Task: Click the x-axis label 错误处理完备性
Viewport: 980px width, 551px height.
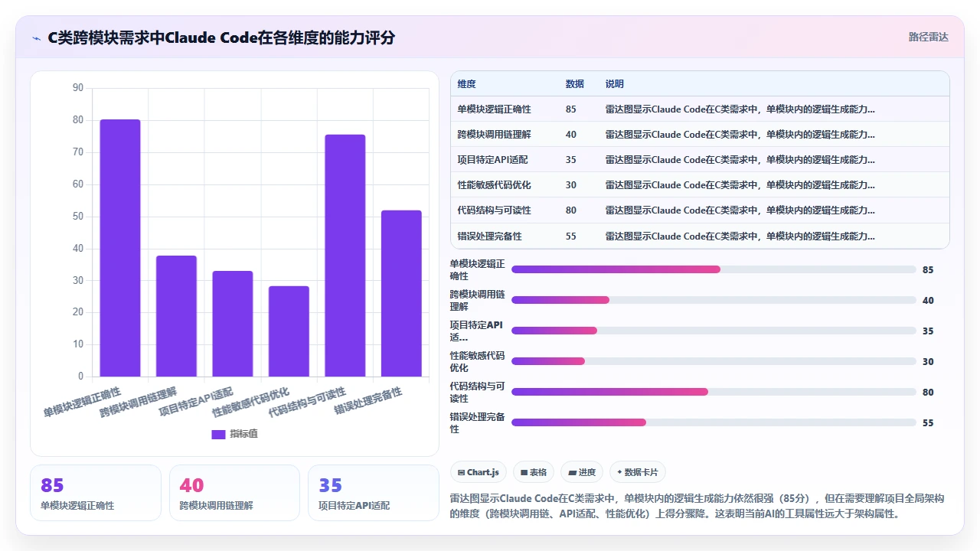Action: pyautogui.click(x=369, y=401)
